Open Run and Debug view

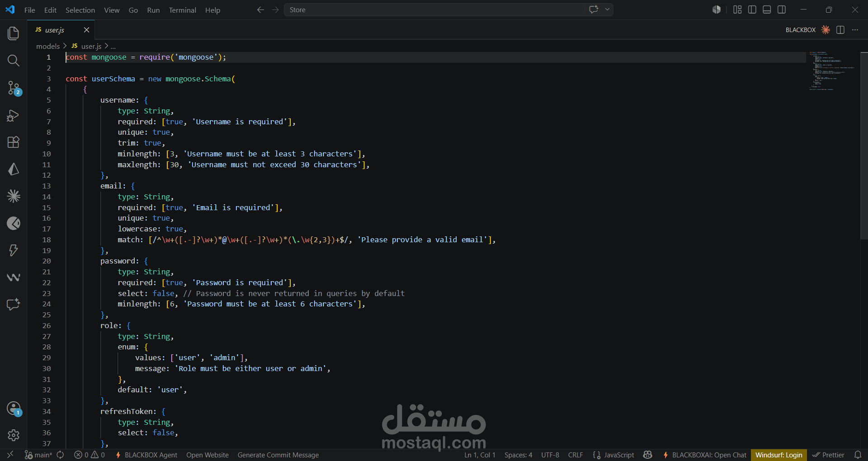14,116
